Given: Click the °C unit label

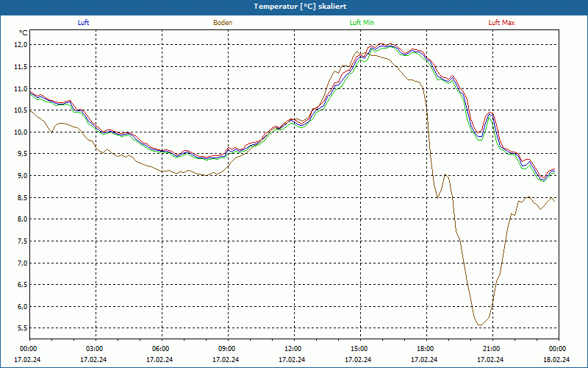Looking at the screenshot, I should click(24, 33).
